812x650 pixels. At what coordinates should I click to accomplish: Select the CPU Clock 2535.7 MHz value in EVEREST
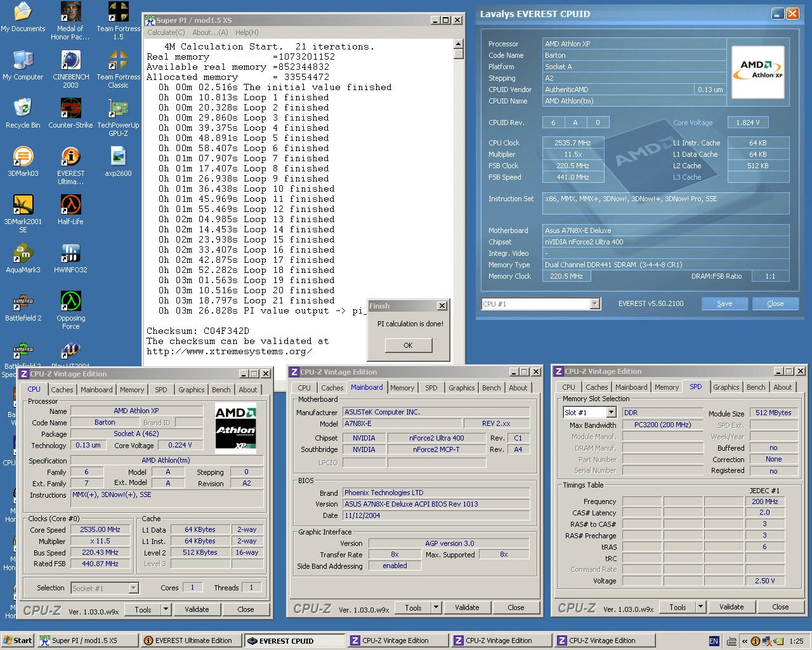pyautogui.click(x=573, y=143)
